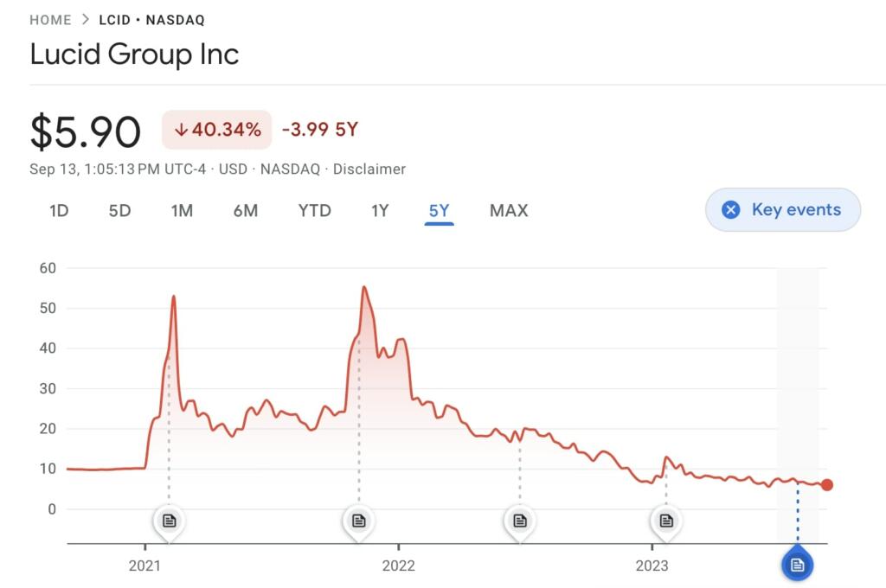Click the early 2021 key event document icon
Viewport: 886px width, 588px height.
(169, 521)
